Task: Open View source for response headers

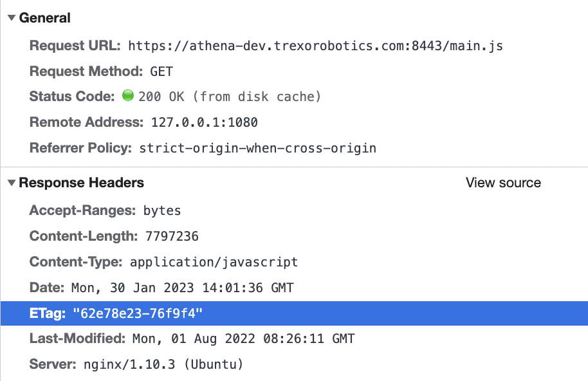Action: (x=503, y=183)
